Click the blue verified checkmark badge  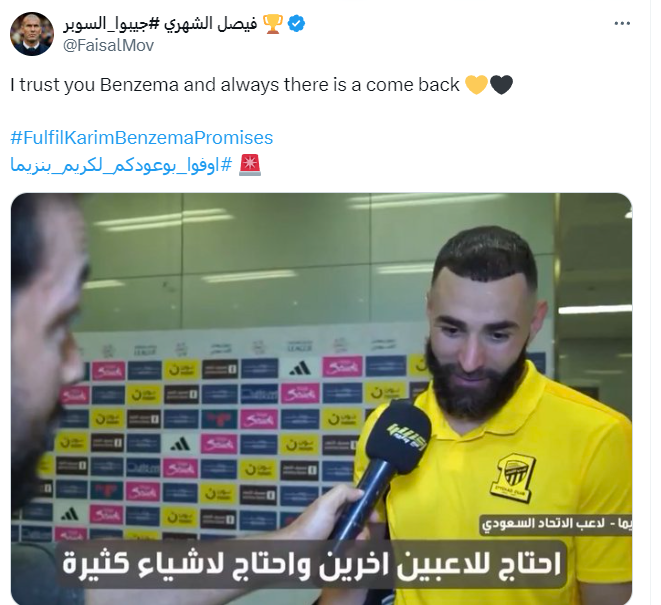pos(296,24)
